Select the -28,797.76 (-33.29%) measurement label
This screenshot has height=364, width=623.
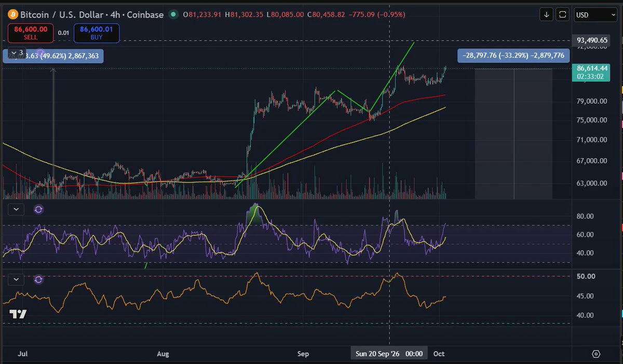tap(513, 56)
